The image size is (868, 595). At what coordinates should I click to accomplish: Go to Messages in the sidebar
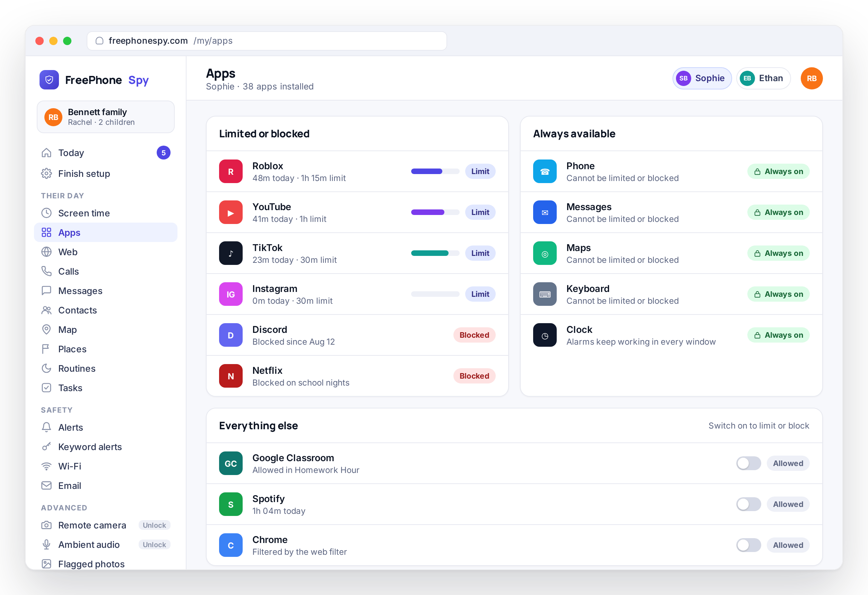coord(106,291)
